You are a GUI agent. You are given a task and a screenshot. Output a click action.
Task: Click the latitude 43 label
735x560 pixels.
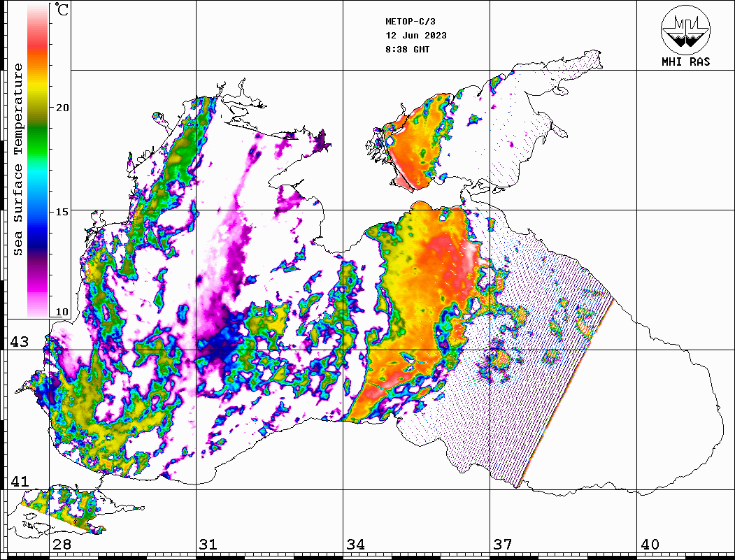[19, 342]
